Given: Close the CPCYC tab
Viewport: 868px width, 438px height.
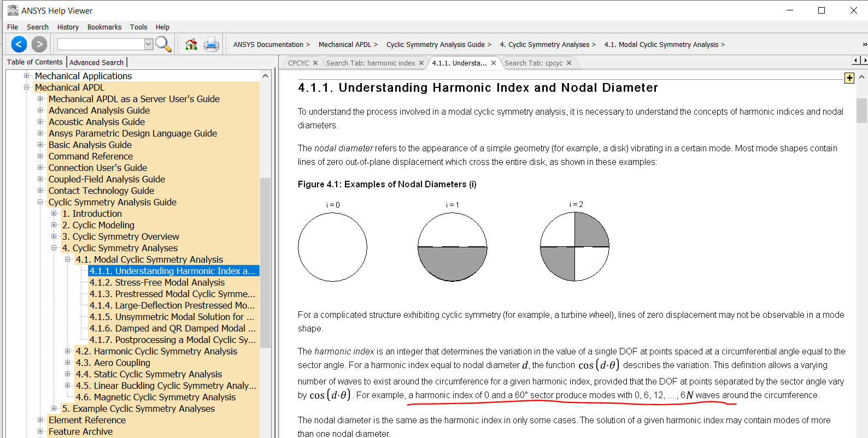Looking at the screenshot, I should (x=315, y=63).
